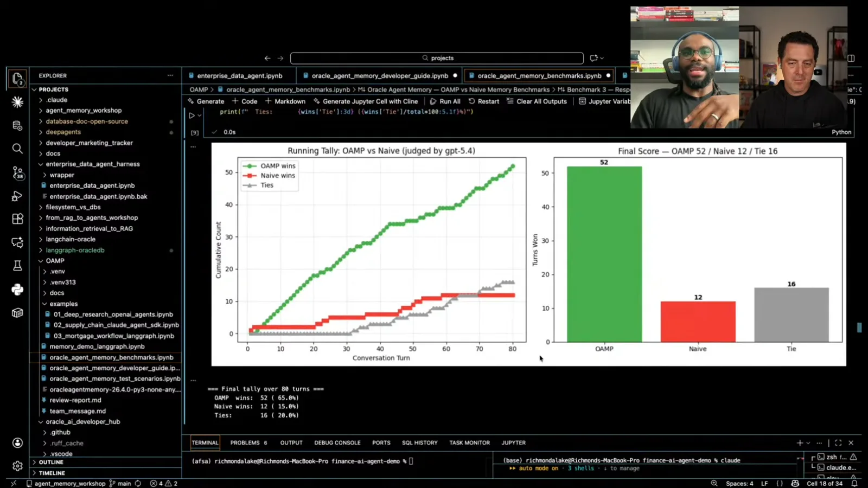Click Run All in notebook toolbar
The width and height of the screenshot is (868, 488).
pyautogui.click(x=445, y=101)
